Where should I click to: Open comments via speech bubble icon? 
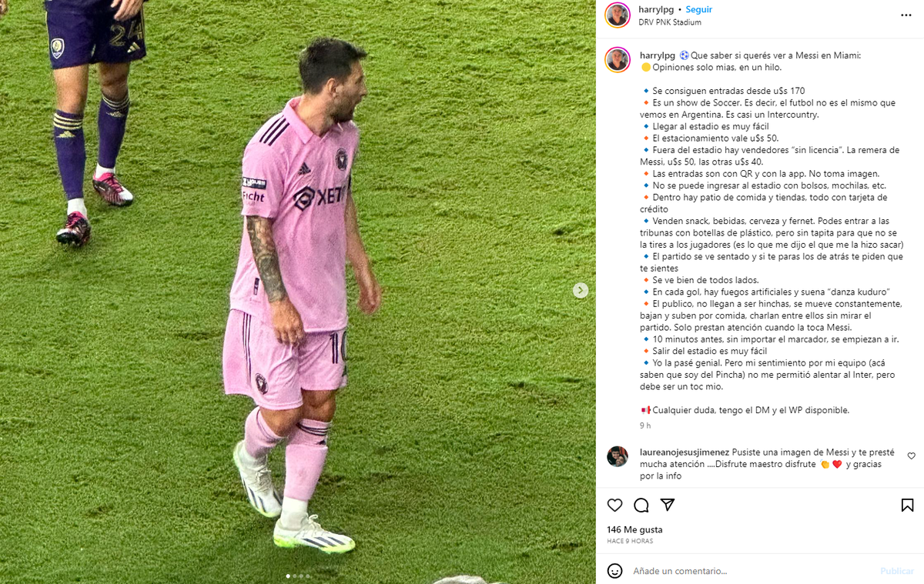(641, 506)
